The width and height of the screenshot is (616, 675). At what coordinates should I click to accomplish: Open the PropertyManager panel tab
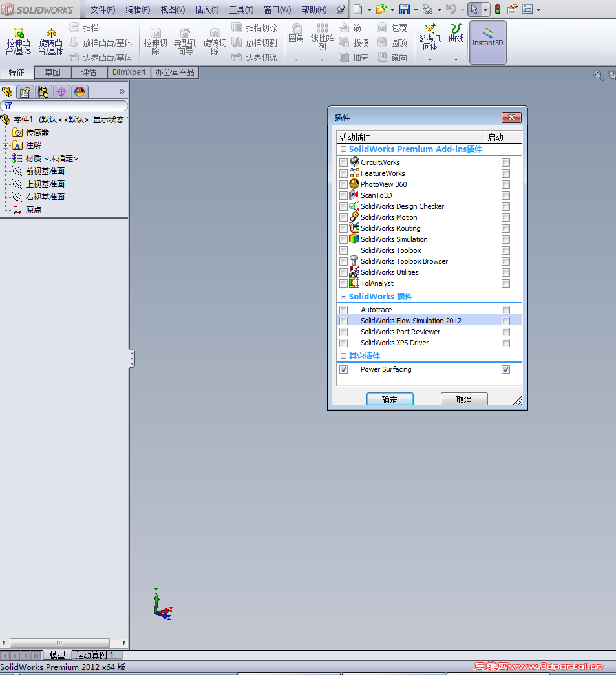point(25,92)
